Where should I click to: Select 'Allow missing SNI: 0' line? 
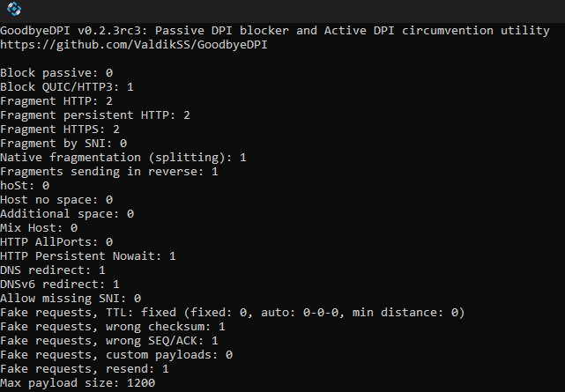click(x=71, y=298)
